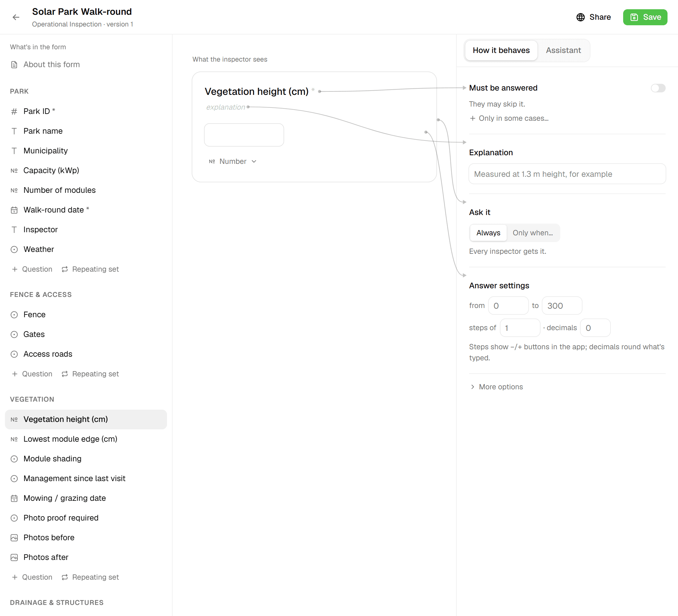Click the Share globe icon

[x=581, y=17]
